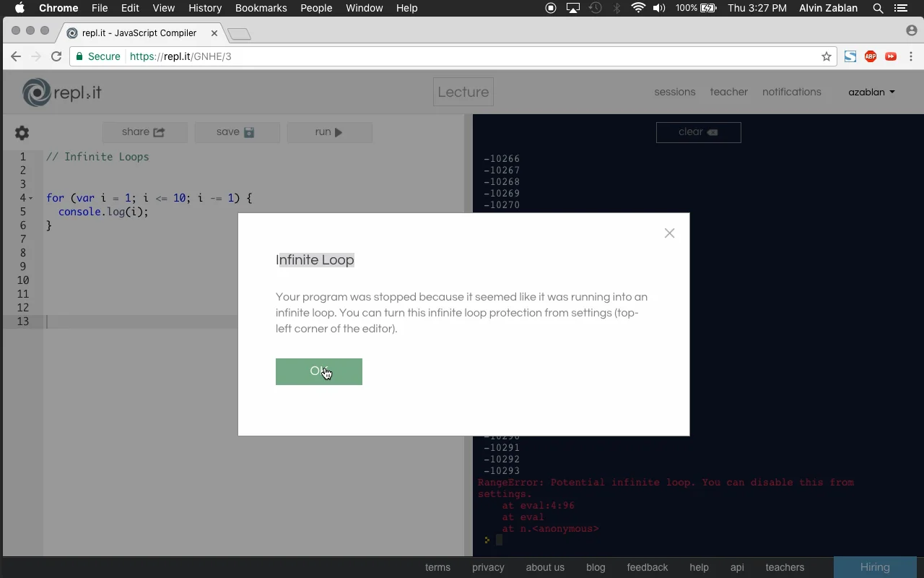Image resolution: width=924 pixels, height=578 pixels.
Task: Click the console prompt input
Action: click(x=498, y=540)
